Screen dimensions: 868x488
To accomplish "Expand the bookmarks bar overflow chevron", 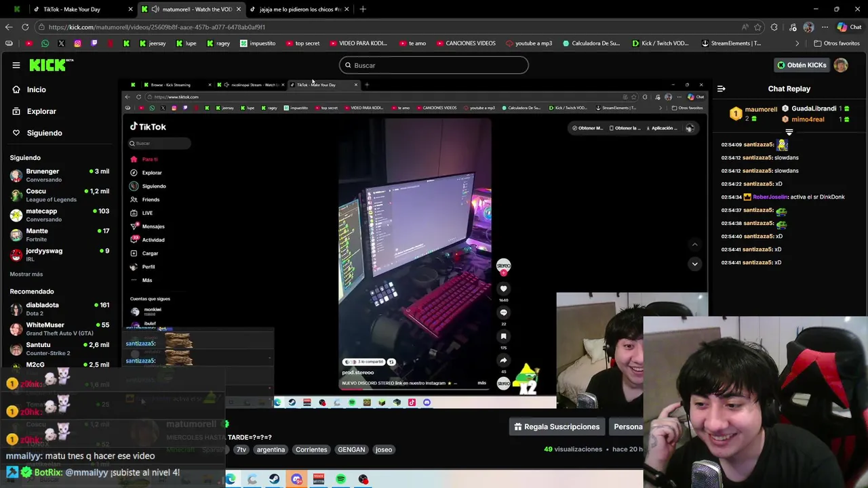I will click(797, 43).
